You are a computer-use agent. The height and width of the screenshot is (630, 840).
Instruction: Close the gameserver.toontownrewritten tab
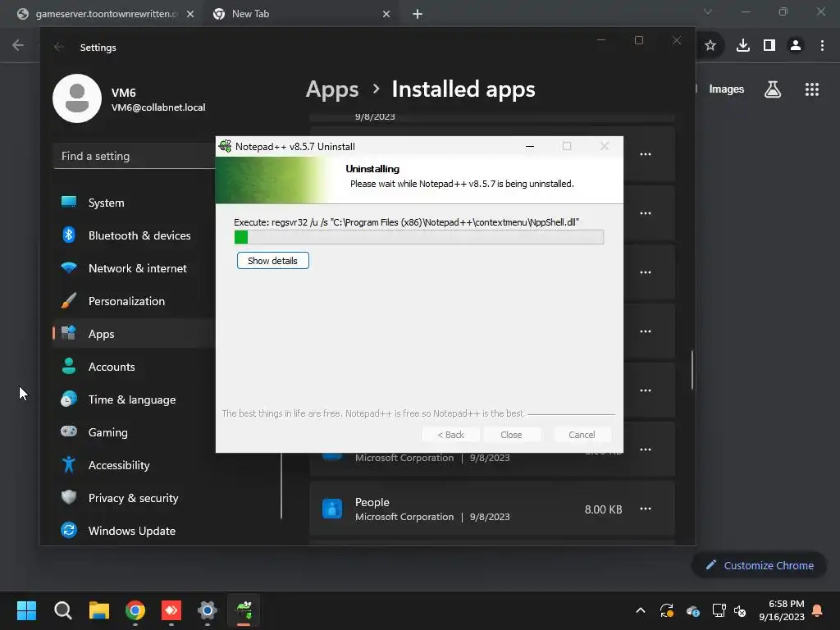190,15
